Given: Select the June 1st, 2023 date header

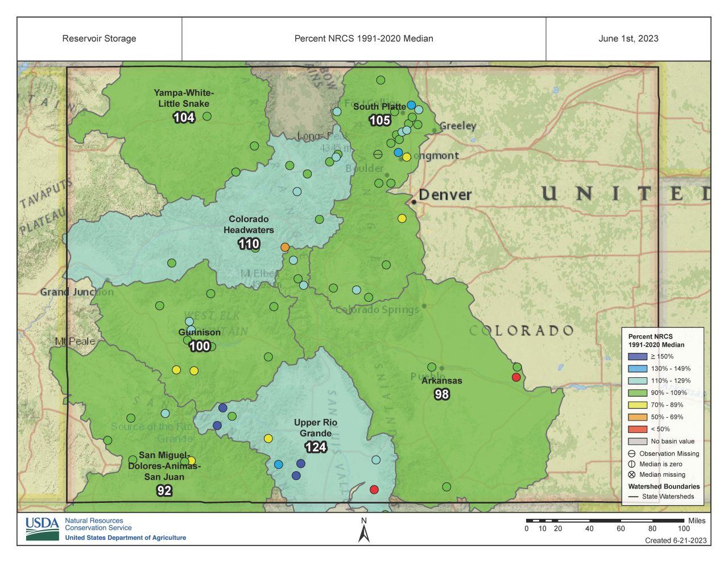Looking at the screenshot, I should pos(628,38).
